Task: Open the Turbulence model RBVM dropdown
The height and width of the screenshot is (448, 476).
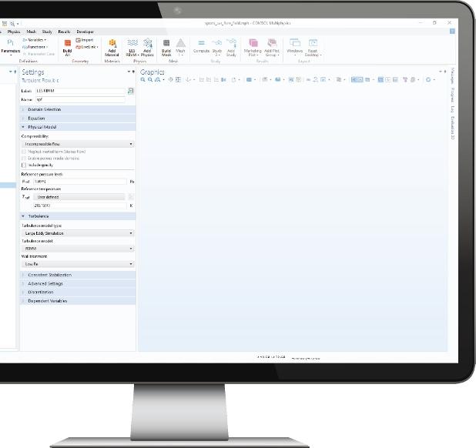Action: (78, 249)
